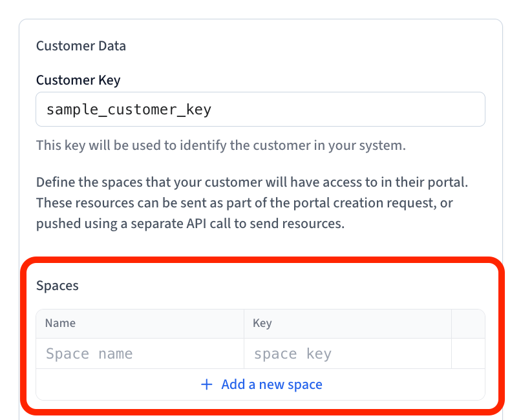Screen dimensions: 521x420
Task: Click the empty third column header cell
Action: [x=467, y=323]
